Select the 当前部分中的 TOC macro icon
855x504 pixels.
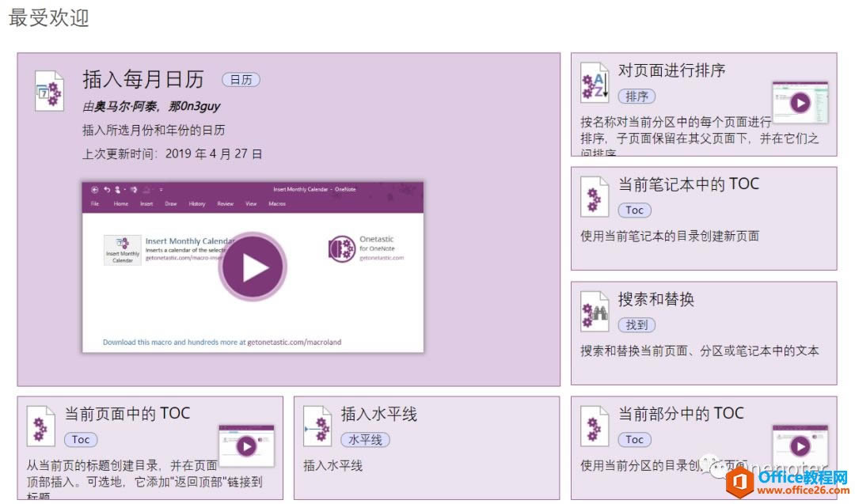point(595,426)
